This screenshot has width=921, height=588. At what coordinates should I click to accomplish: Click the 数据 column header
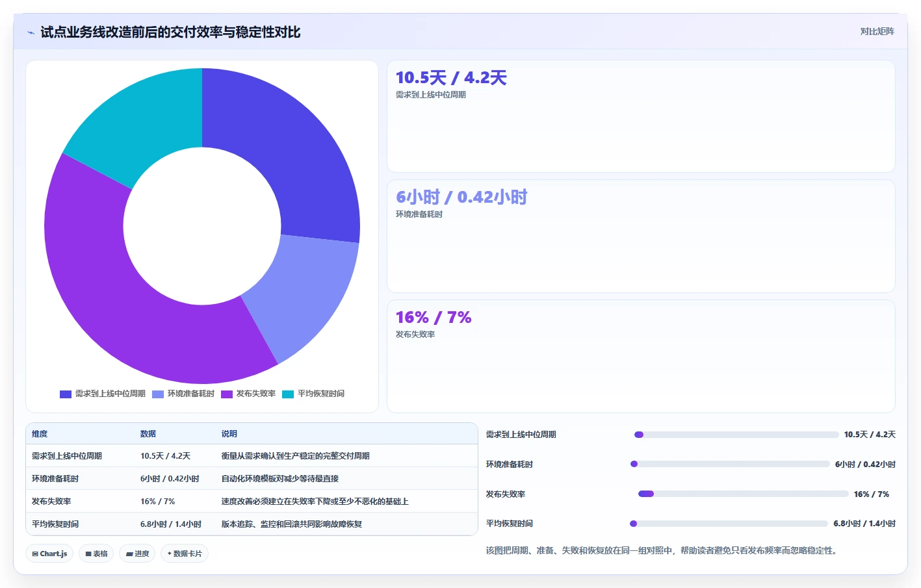click(148, 434)
